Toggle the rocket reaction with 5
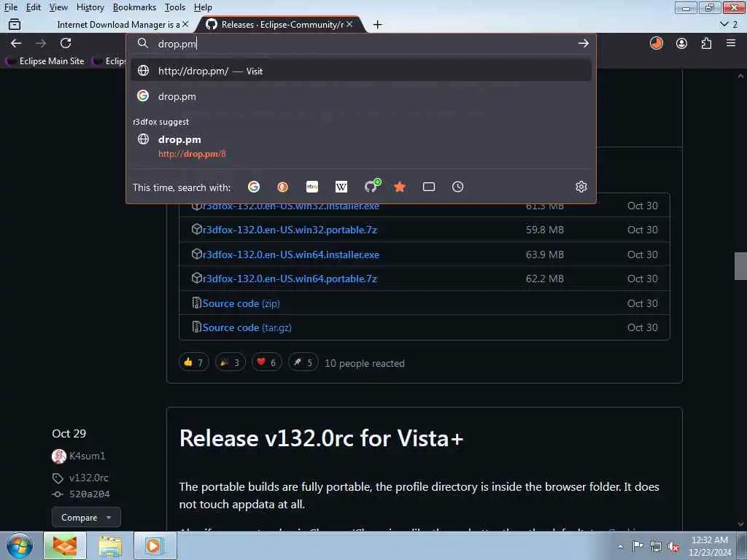Image resolution: width=747 pixels, height=560 pixels. 303,362
